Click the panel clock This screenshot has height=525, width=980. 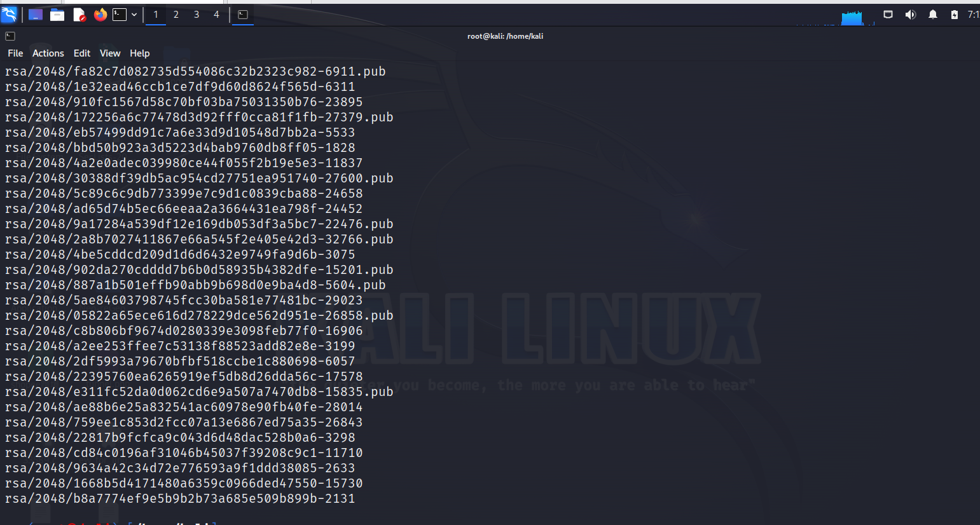pyautogui.click(x=974, y=15)
